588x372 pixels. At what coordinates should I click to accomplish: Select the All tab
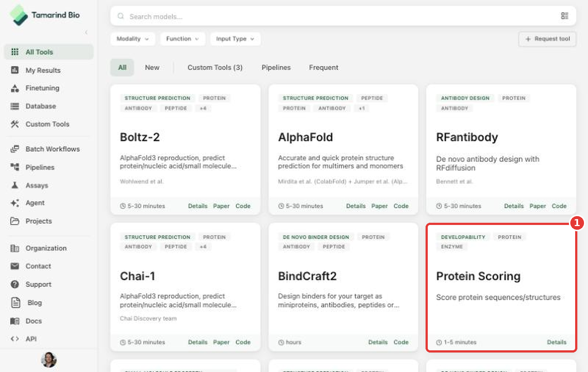tap(122, 68)
